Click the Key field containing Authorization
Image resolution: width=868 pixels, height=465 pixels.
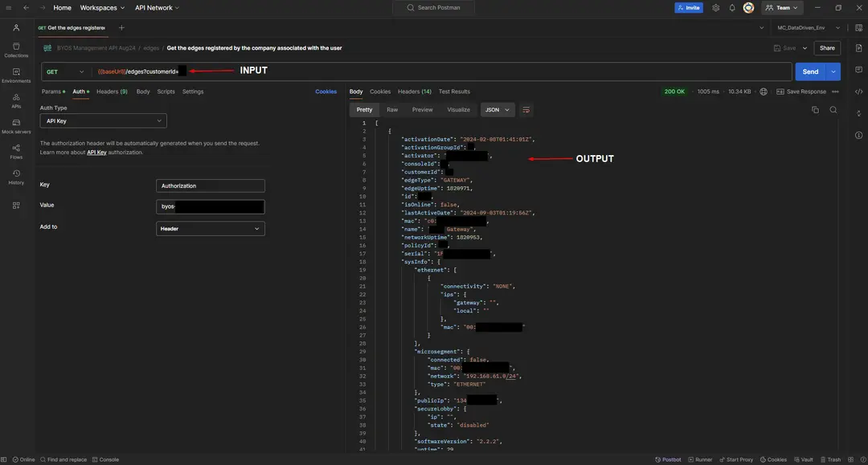211,186
